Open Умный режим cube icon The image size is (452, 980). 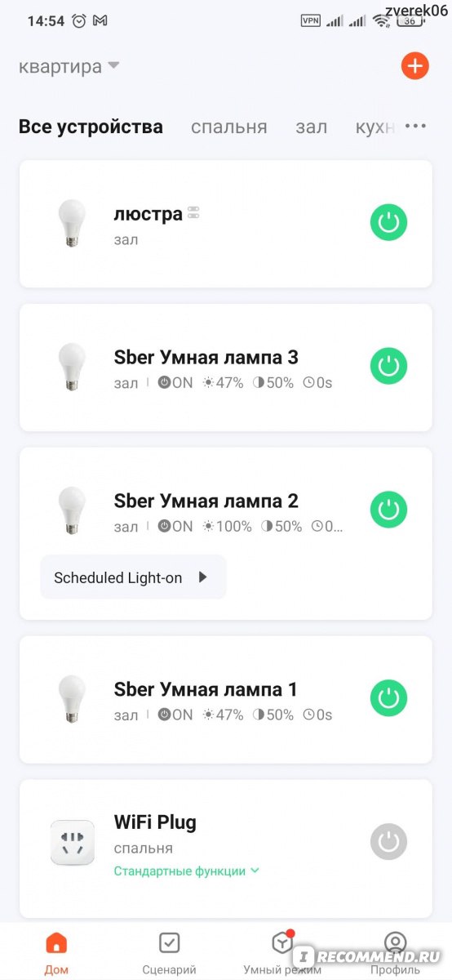(x=281, y=943)
